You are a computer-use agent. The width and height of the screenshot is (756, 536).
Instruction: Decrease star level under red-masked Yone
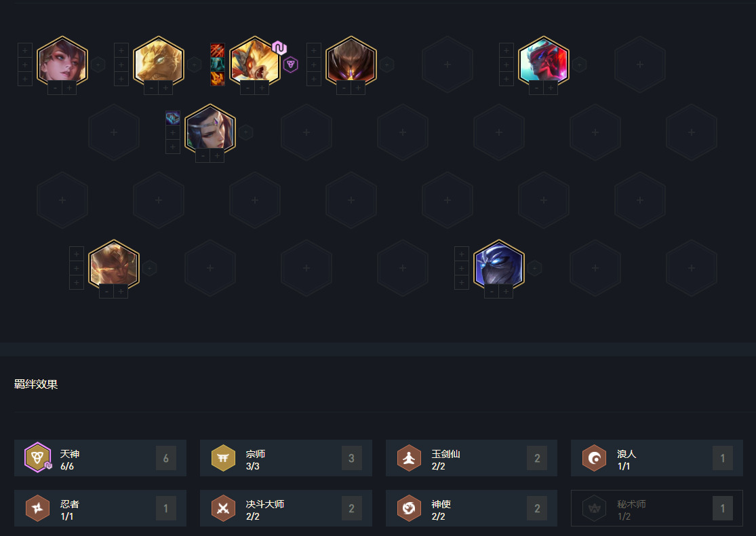pos(536,88)
